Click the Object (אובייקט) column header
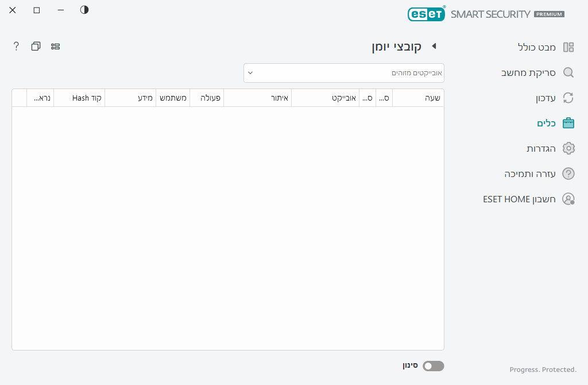 point(325,98)
